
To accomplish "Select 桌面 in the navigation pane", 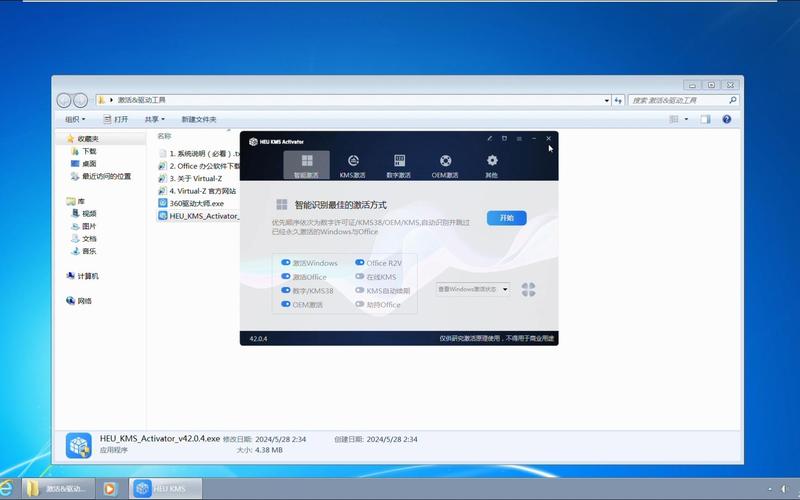I will [89, 164].
